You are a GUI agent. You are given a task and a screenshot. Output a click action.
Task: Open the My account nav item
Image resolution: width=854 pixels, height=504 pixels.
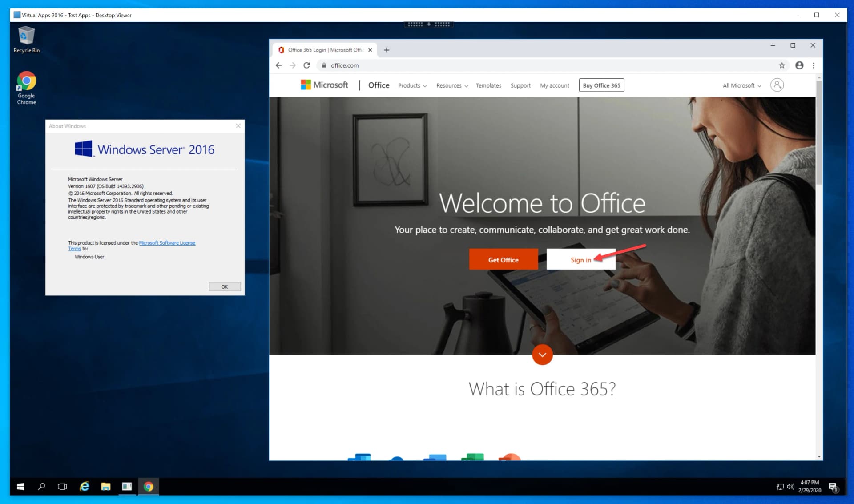555,85
